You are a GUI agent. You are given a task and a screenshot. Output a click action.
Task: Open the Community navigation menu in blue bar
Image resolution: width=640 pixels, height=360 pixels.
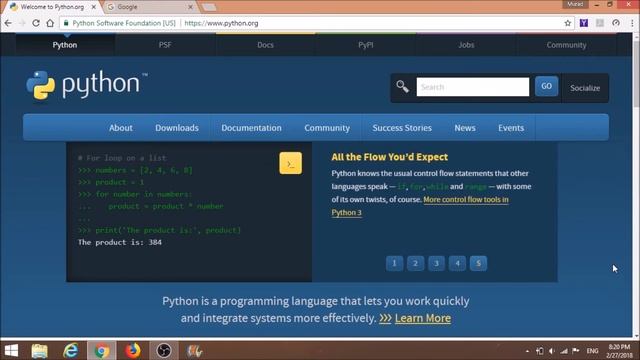click(x=327, y=128)
